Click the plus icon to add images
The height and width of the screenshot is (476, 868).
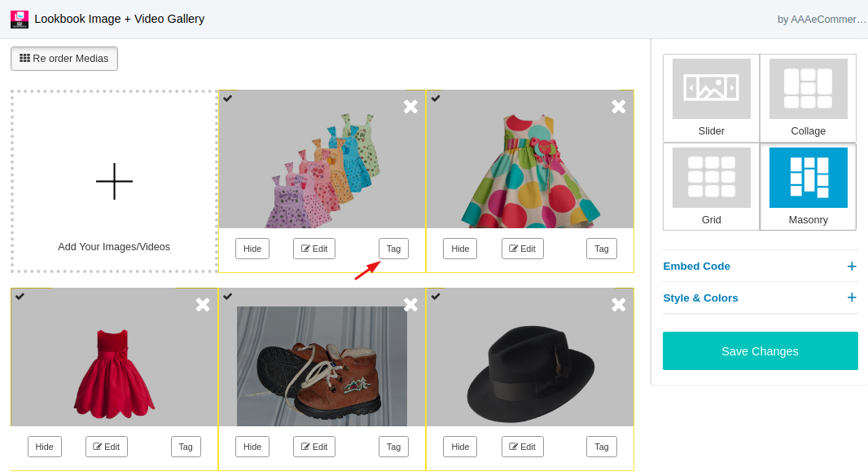[114, 181]
